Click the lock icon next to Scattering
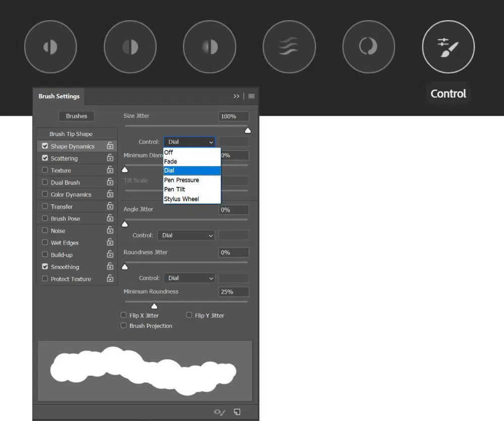504x421 pixels. click(110, 158)
